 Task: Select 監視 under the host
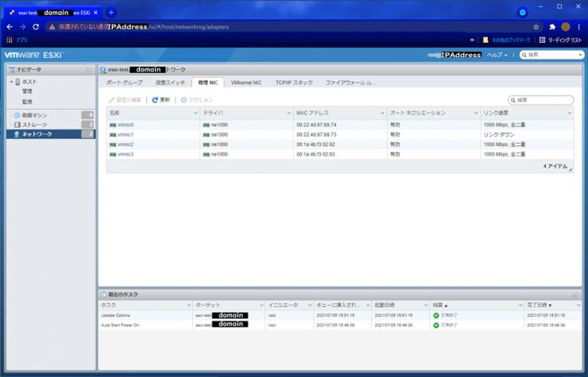click(27, 102)
